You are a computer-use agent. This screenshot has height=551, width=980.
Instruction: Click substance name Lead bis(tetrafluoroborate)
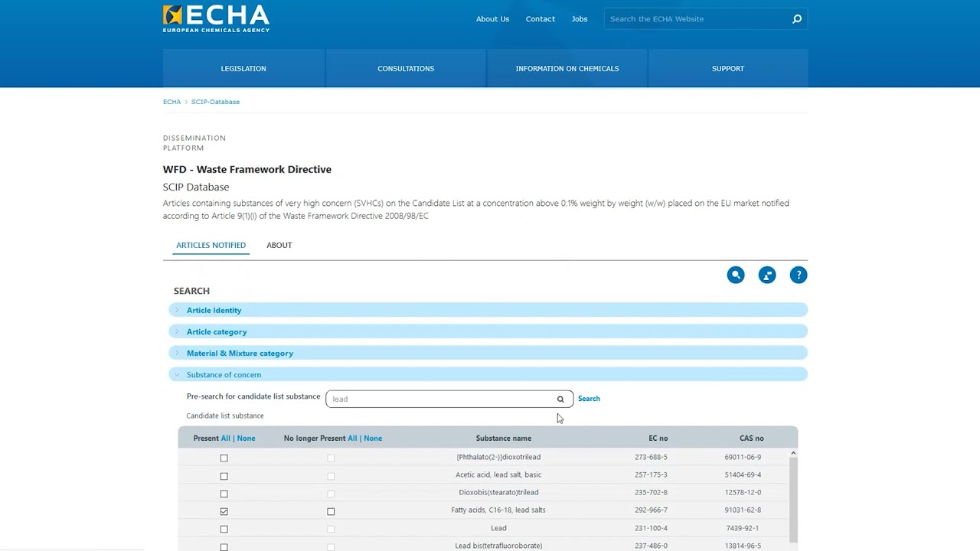498,546
